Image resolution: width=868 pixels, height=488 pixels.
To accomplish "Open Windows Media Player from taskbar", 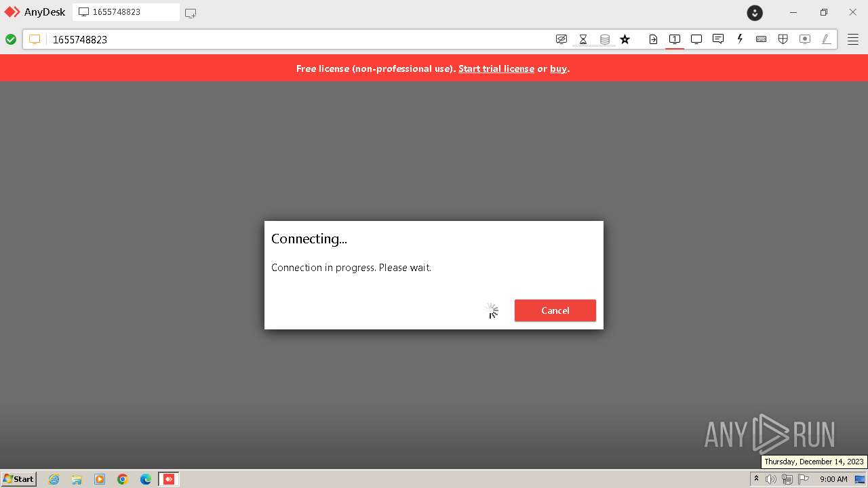I will 100,479.
